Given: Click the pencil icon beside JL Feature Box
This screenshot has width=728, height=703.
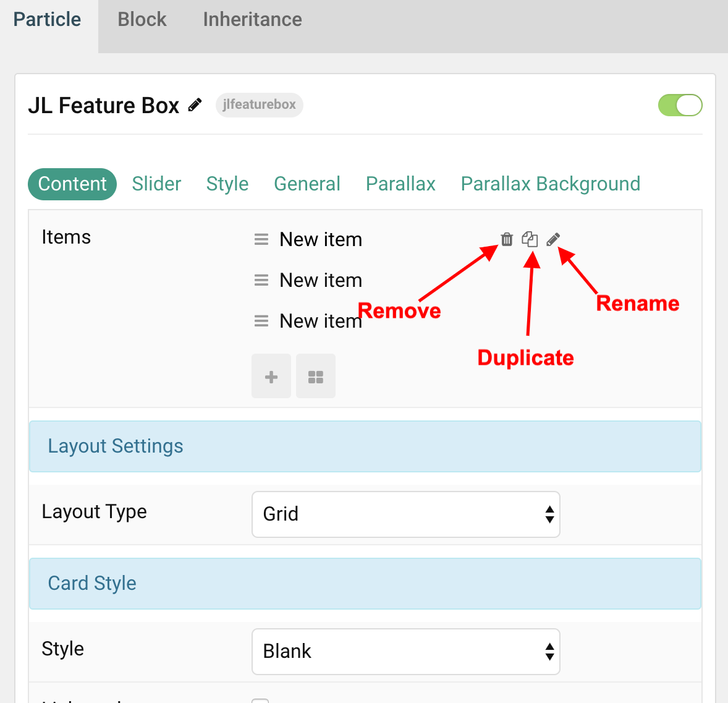Looking at the screenshot, I should (194, 104).
